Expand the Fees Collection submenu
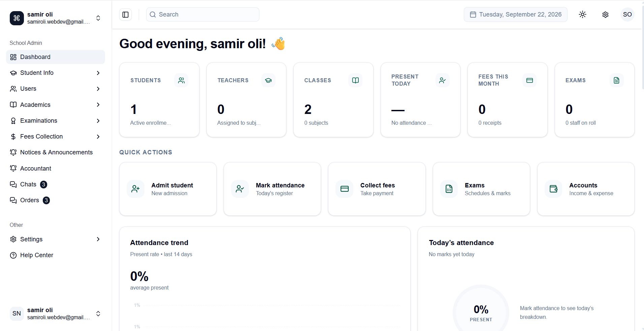 point(56,137)
